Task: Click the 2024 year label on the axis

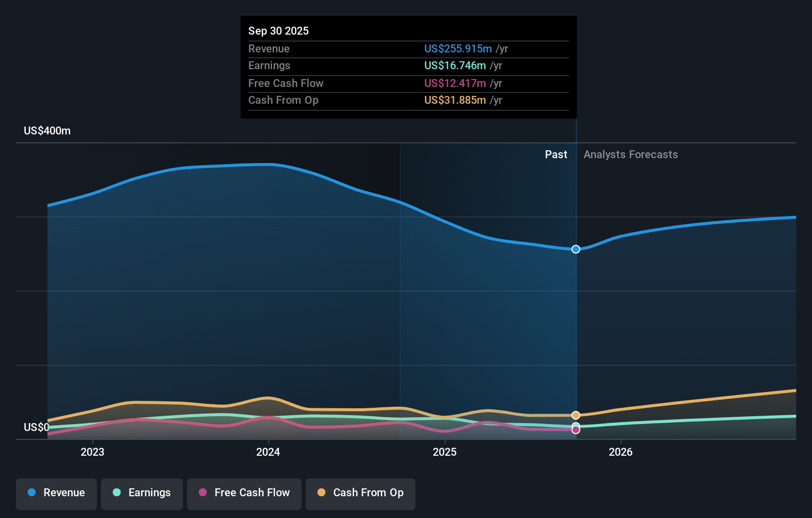Action: click(x=268, y=452)
